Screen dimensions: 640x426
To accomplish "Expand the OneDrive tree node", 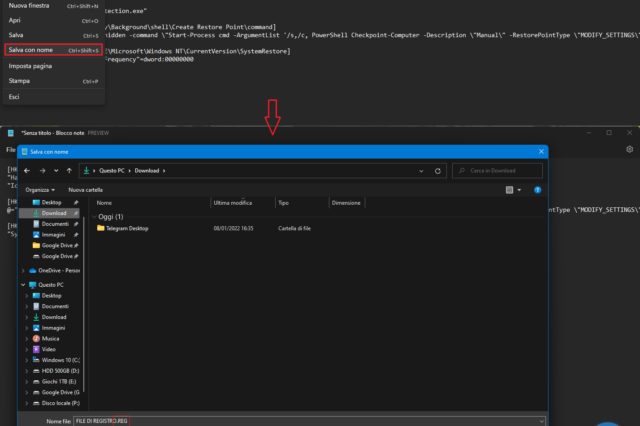I will click(24, 270).
